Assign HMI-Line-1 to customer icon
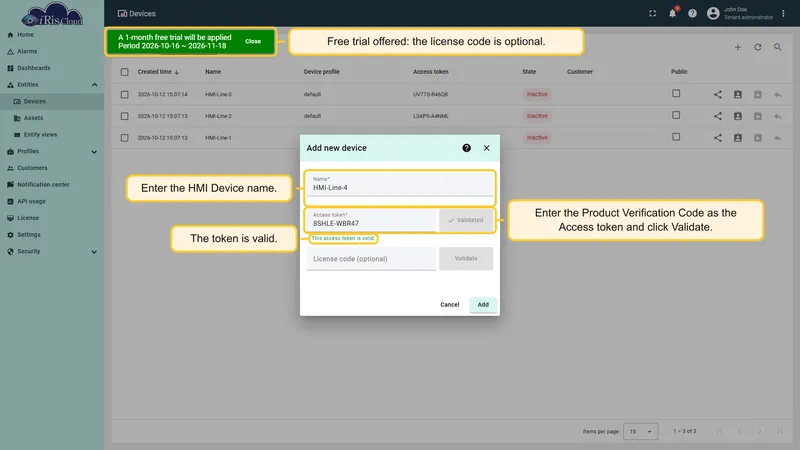The image size is (800, 450). [x=738, y=138]
